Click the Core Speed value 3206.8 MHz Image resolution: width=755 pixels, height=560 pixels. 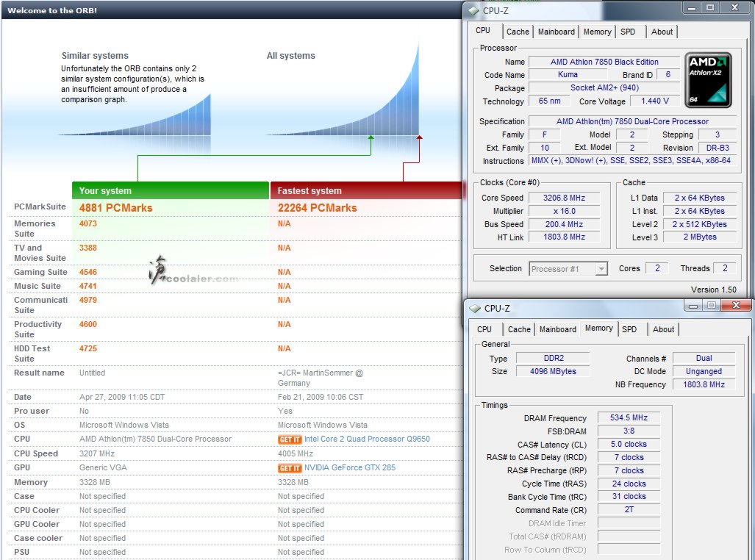coord(565,198)
